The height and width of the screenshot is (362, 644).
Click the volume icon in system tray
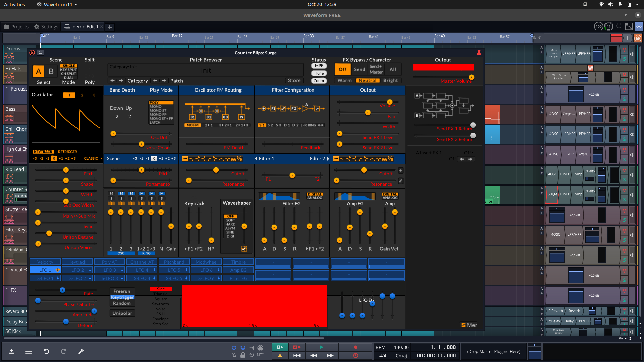coord(611,4)
